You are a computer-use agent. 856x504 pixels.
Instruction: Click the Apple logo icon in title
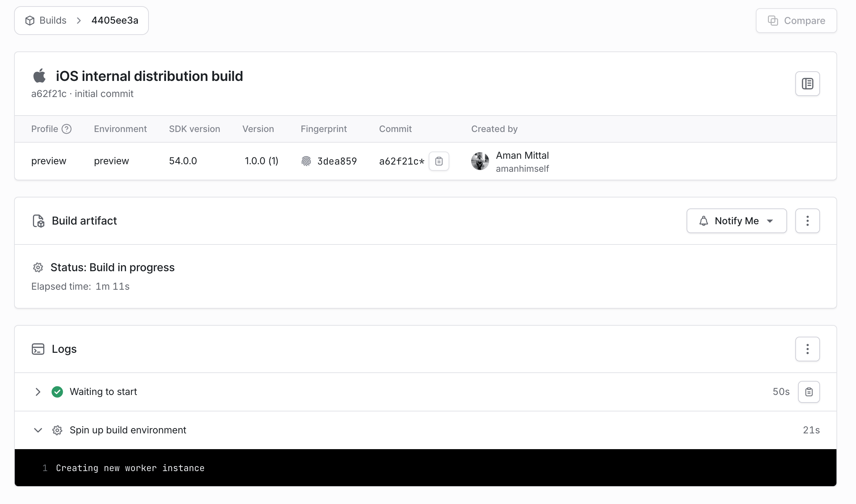point(39,76)
